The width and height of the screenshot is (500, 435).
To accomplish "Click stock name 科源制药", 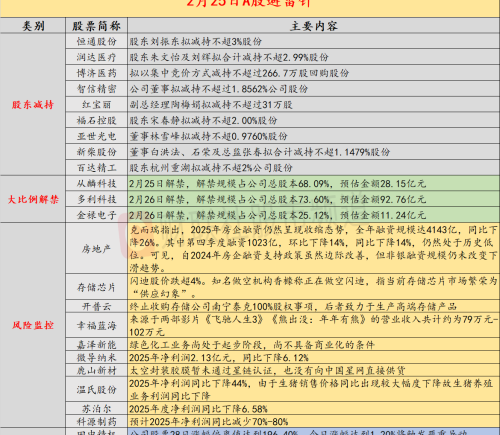I will pos(96,421).
